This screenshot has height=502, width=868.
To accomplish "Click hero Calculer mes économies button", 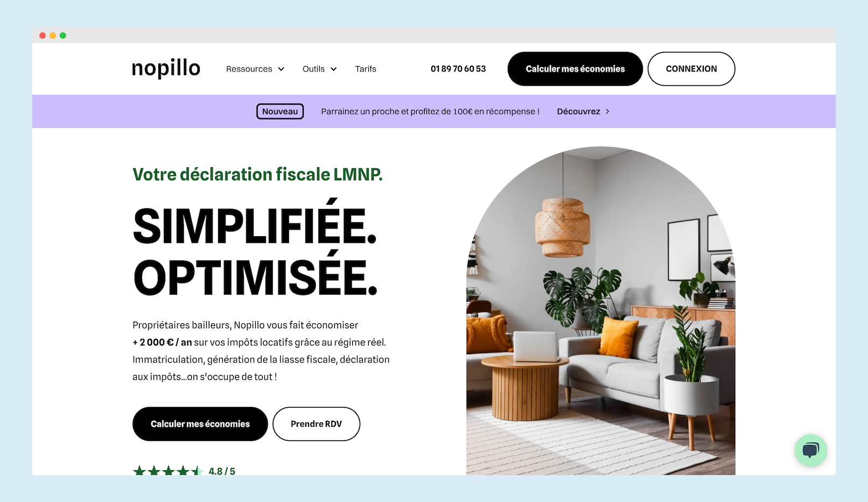I will click(200, 424).
